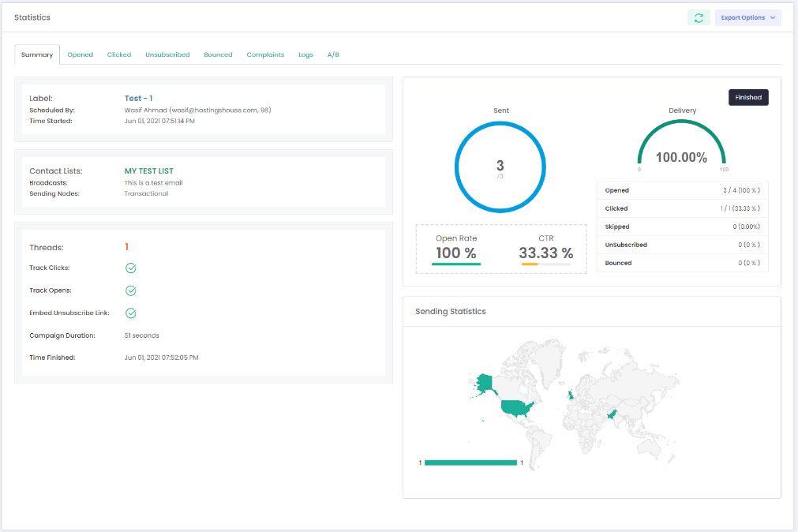Click the green refresh statistics icon

(699, 18)
